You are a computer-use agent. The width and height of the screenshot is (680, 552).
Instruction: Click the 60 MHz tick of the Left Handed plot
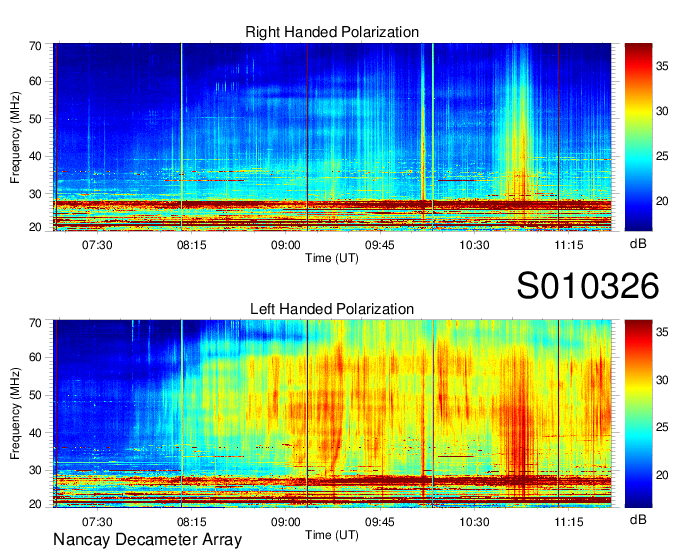(x=35, y=358)
